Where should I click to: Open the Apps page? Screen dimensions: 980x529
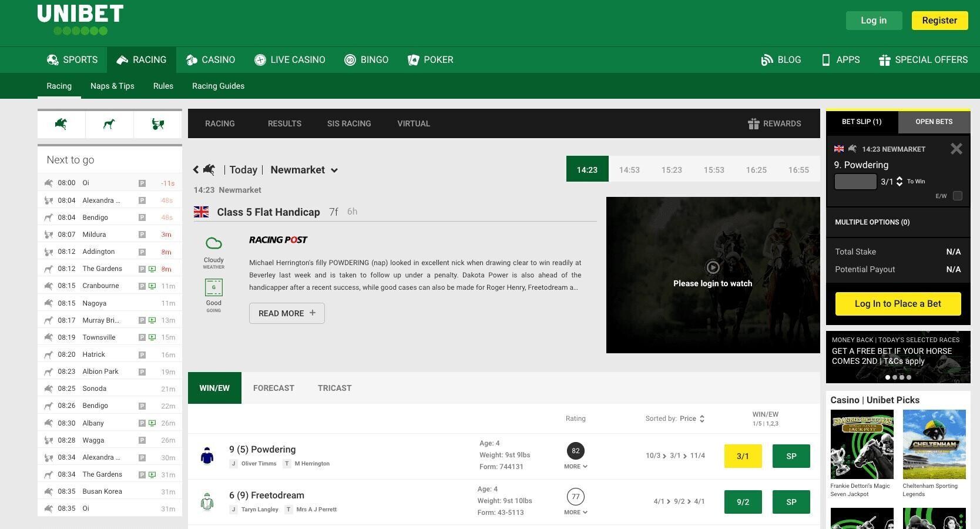coord(840,60)
